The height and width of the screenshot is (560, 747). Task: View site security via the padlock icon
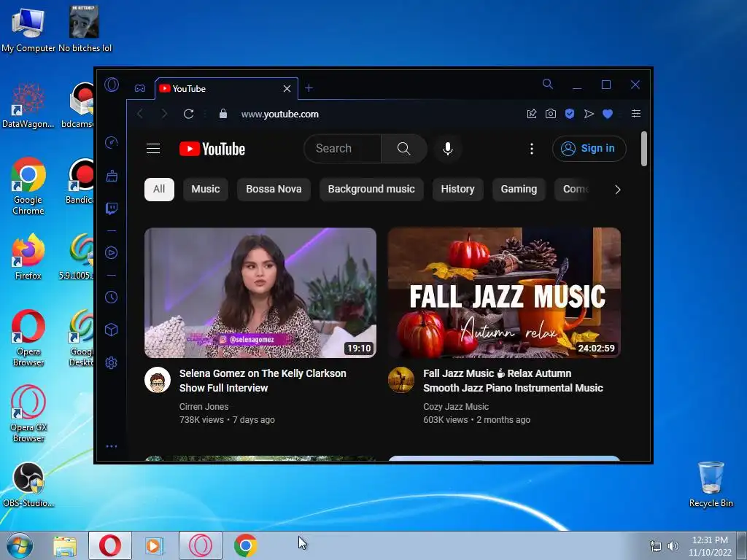[223, 113]
